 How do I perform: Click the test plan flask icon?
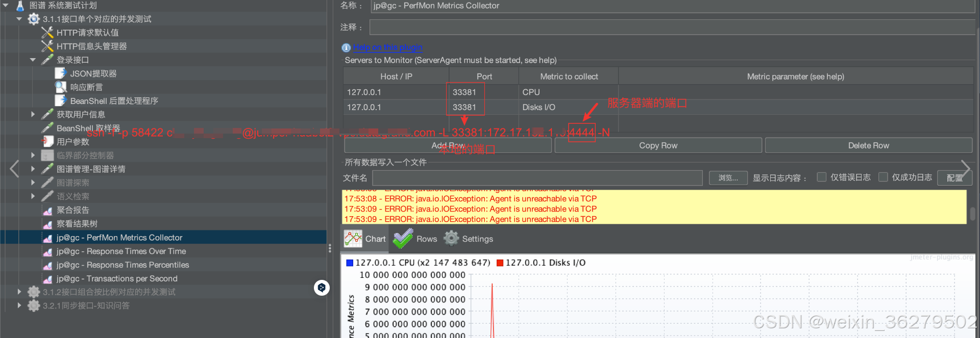point(20,6)
